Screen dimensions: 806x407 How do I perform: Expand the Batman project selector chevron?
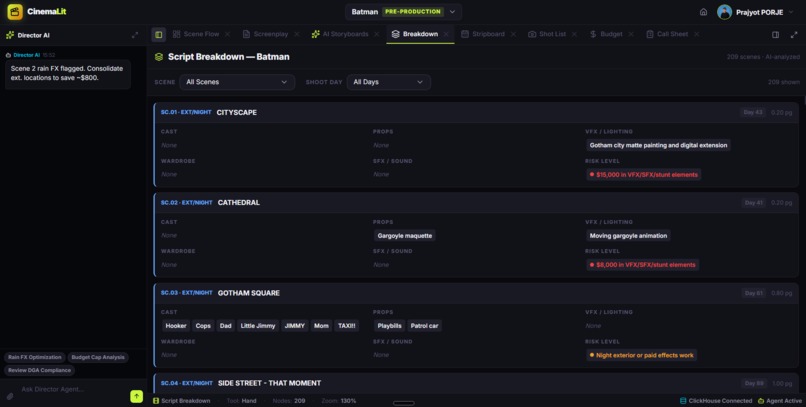(452, 12)
